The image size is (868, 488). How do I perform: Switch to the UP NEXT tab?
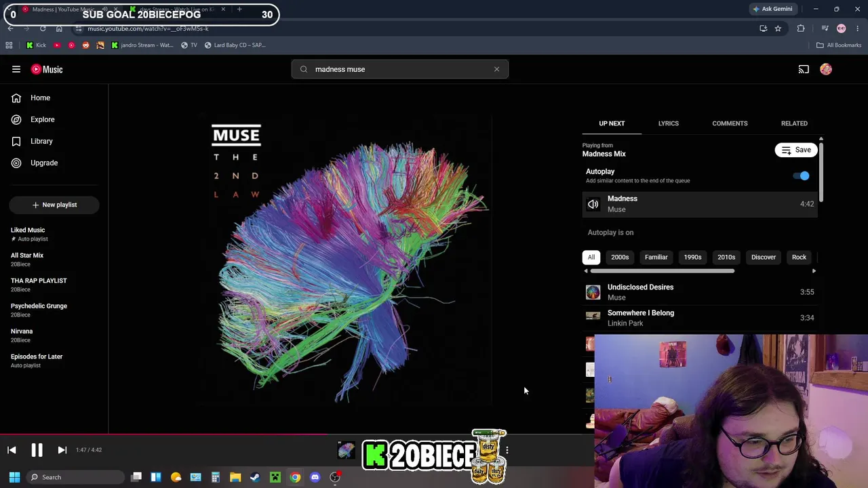(x=612, y=123)
